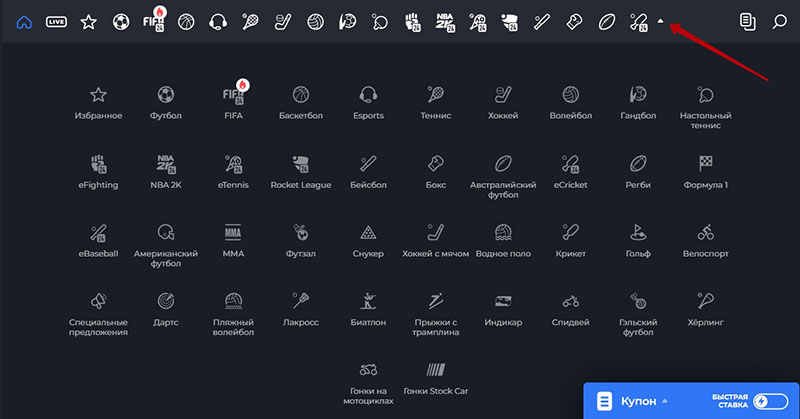
Task: Select FIFA with the hot badge in grid
Action: click(233, 102)
